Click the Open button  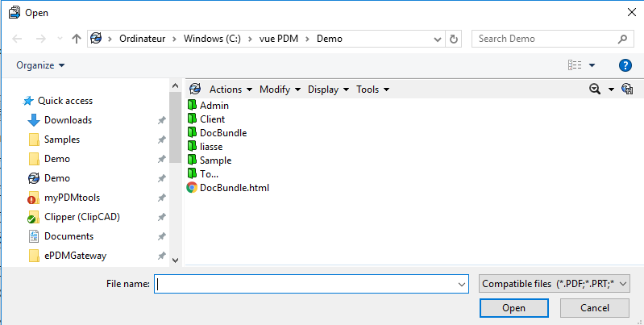(513, 308)
